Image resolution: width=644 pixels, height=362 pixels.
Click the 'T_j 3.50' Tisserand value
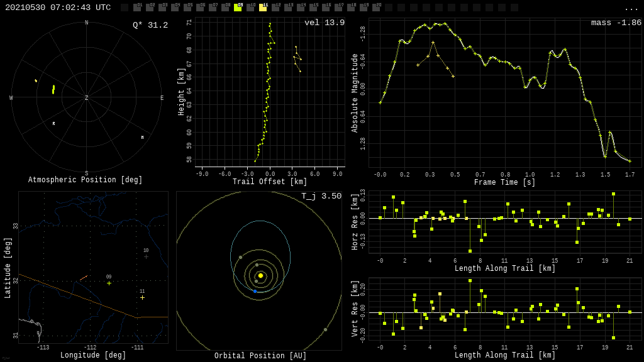pos(321,196)
